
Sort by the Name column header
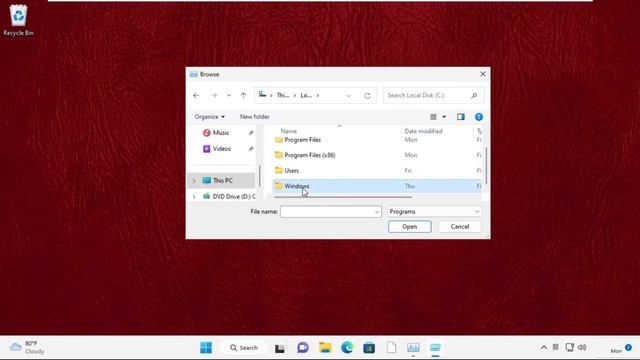[289, 131]
